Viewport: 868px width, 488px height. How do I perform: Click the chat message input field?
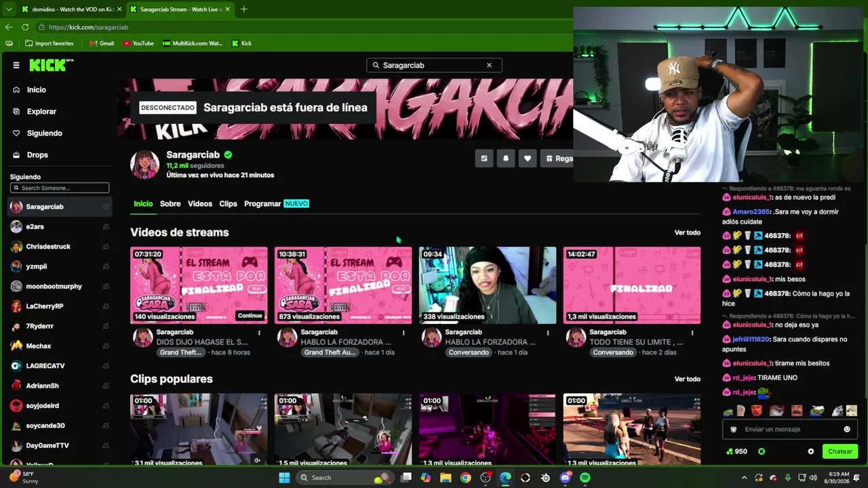790,429
